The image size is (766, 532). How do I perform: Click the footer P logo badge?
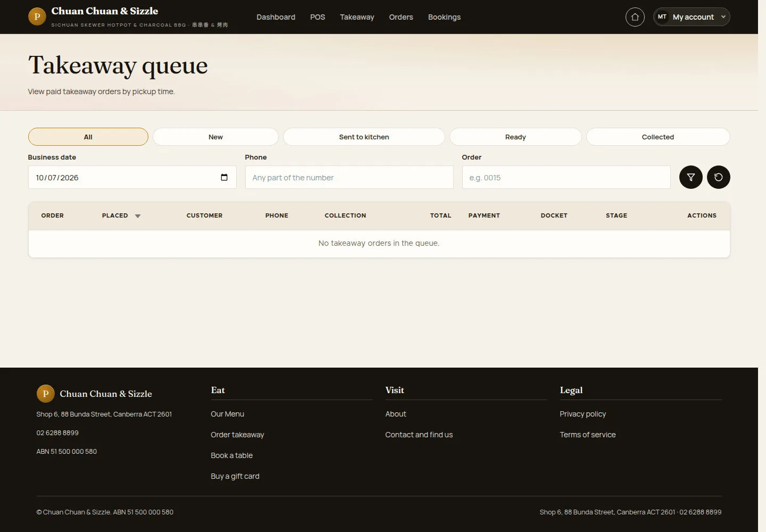(x=45, y=394)
